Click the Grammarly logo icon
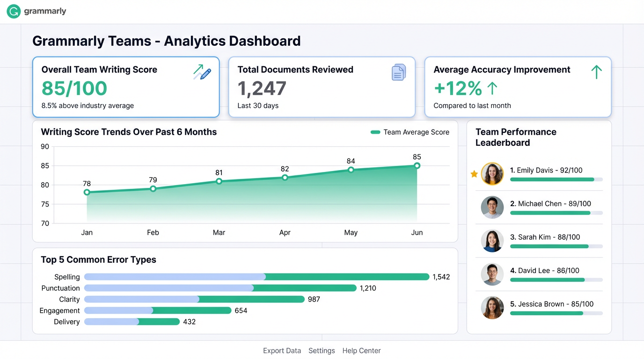The image size is (644, 359). 13,11
